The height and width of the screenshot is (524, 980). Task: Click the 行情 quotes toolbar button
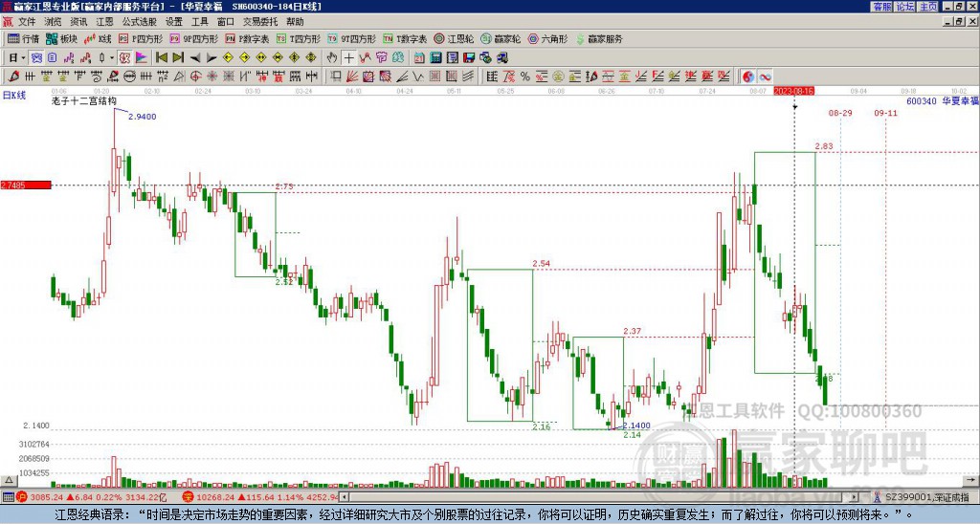[x=23, y=38]
